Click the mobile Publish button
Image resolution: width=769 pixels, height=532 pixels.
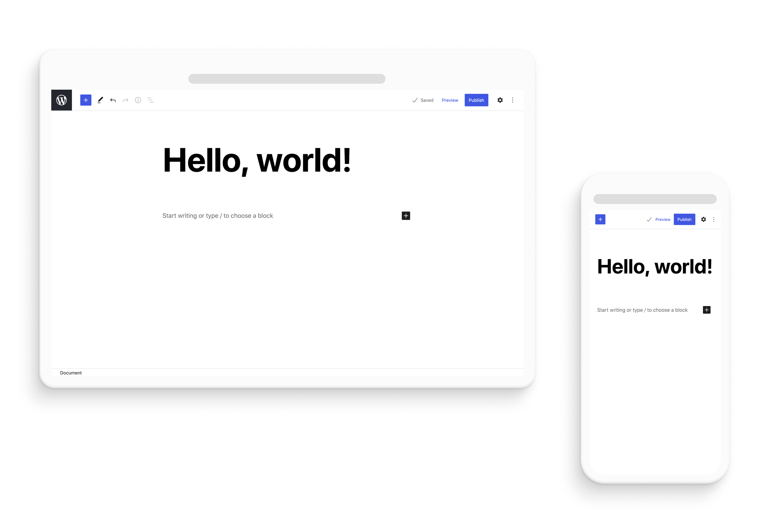pyautogui.click(x=684, y=220)
